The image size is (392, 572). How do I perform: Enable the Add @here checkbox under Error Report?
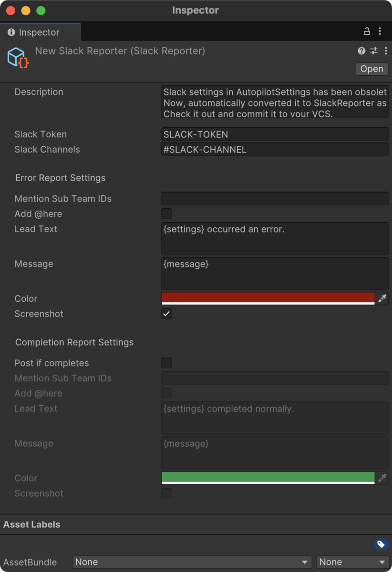pos(166,214)
